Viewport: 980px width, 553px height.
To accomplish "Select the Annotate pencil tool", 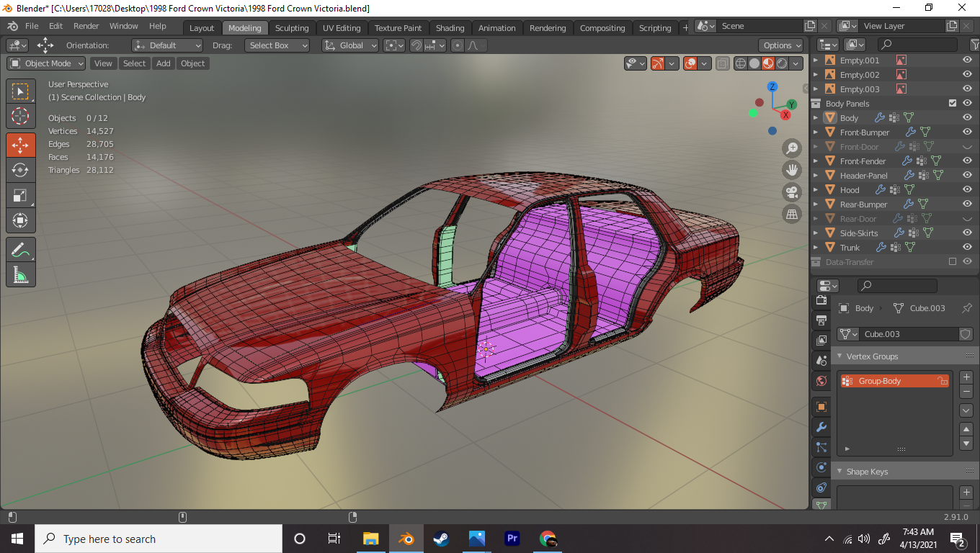I will pyautogui.click(x=21, y=250).
